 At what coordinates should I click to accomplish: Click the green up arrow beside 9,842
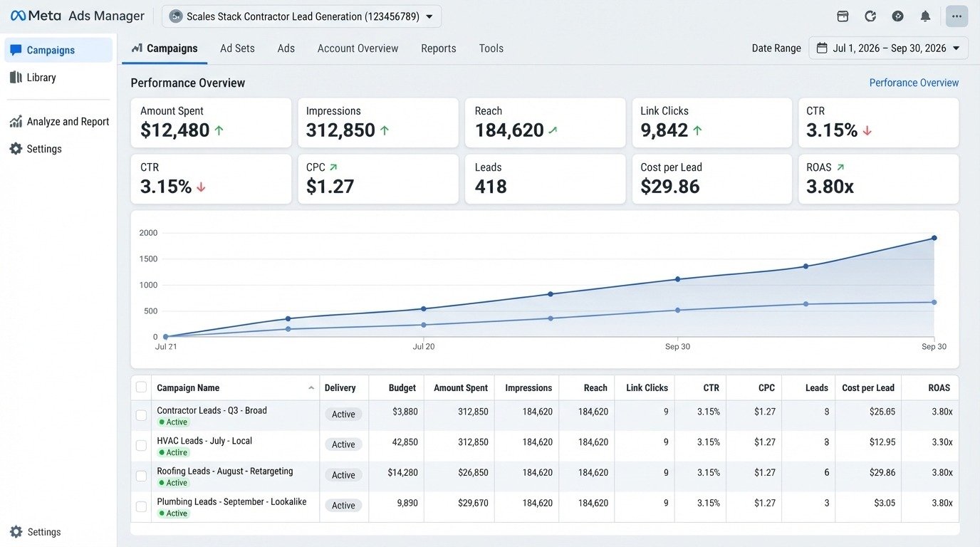697,130
